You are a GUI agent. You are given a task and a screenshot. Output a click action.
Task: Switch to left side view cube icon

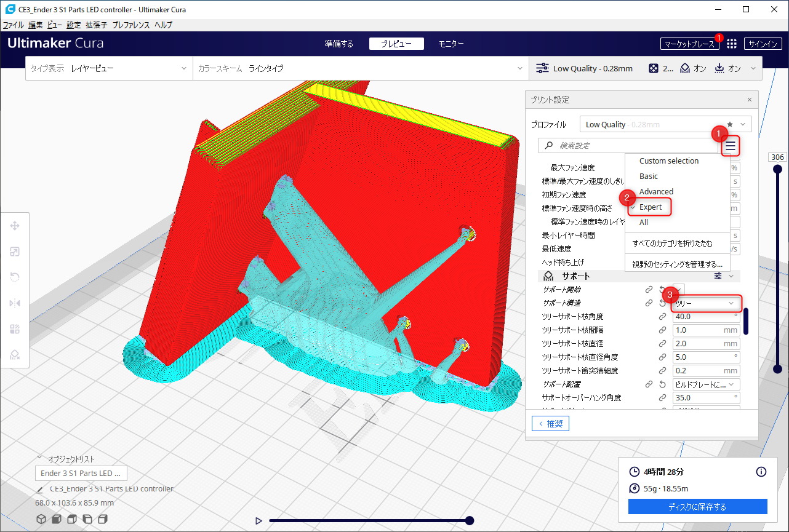[87, 519]
